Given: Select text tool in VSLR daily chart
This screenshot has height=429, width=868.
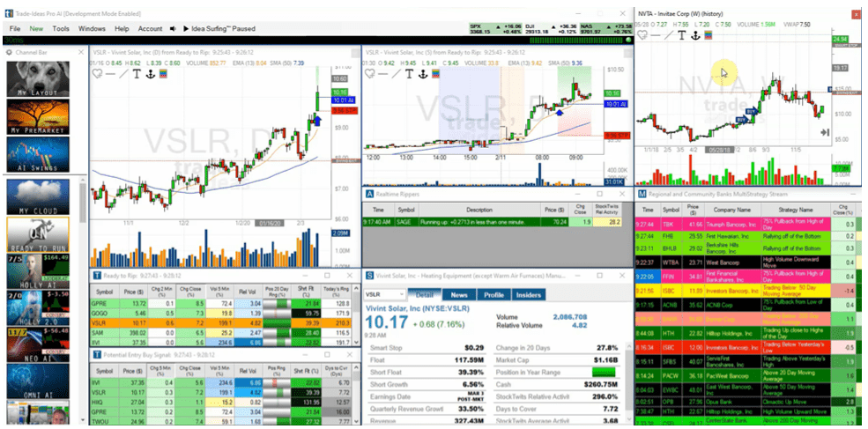Looking at the screenshot, I should [137, 74].
